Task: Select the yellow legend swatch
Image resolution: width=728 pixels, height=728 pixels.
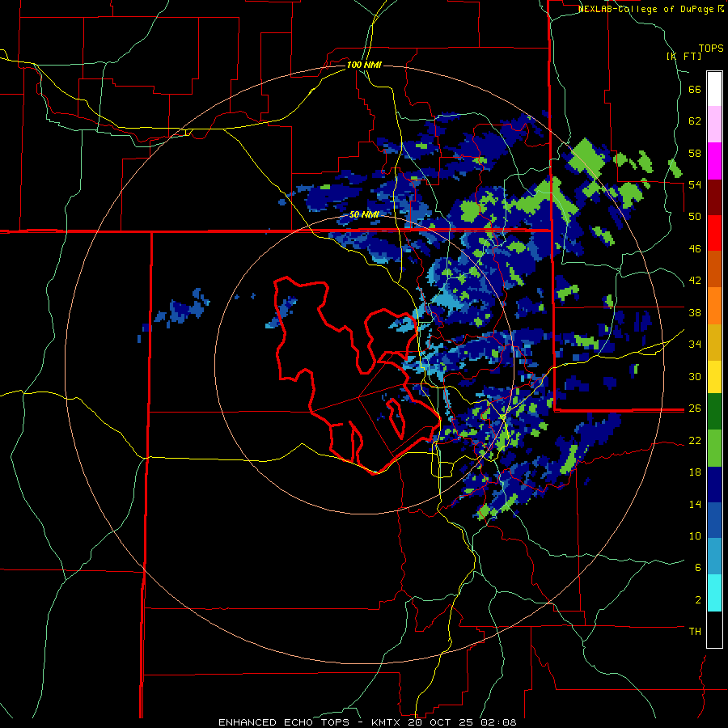Action: pos(714,377)
